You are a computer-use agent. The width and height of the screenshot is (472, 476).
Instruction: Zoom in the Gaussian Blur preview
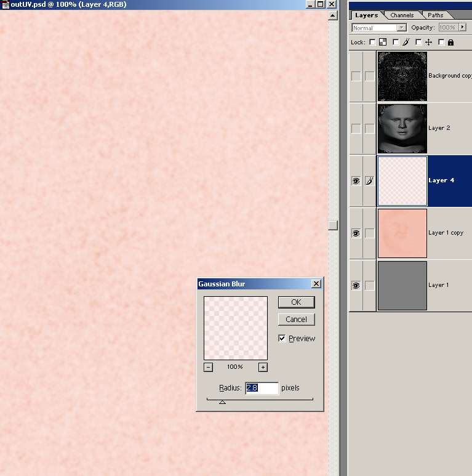click(263, 368)
